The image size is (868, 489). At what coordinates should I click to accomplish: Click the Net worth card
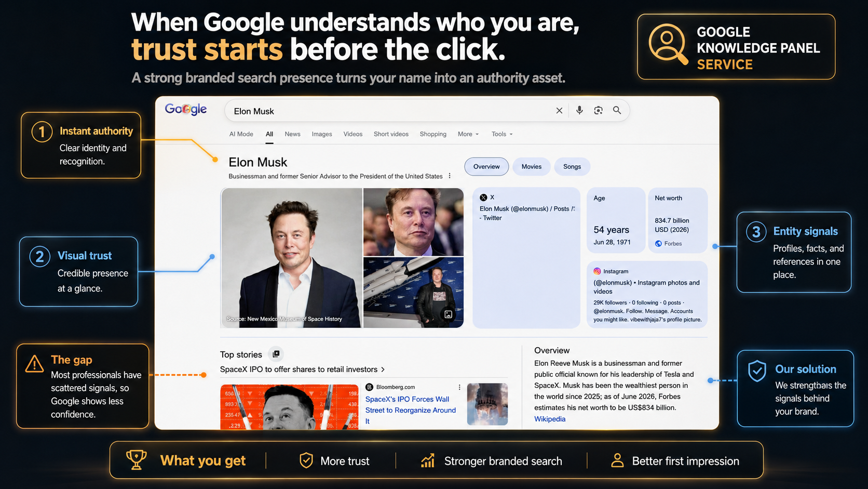(677, 220)
